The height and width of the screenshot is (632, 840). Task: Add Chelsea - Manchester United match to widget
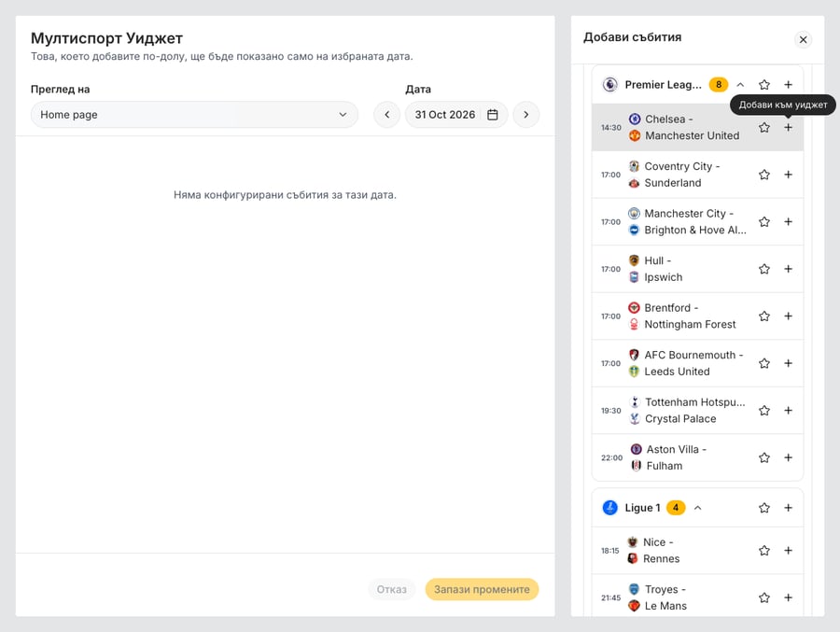coord(788,128)
